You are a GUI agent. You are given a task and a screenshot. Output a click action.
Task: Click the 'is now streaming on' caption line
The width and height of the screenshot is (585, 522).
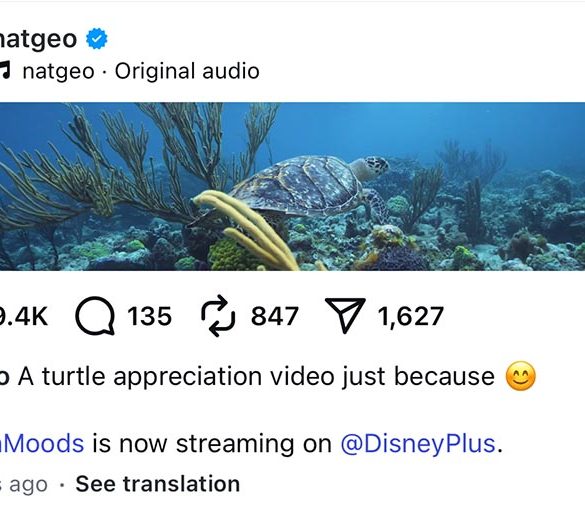[x=212, y=443]
